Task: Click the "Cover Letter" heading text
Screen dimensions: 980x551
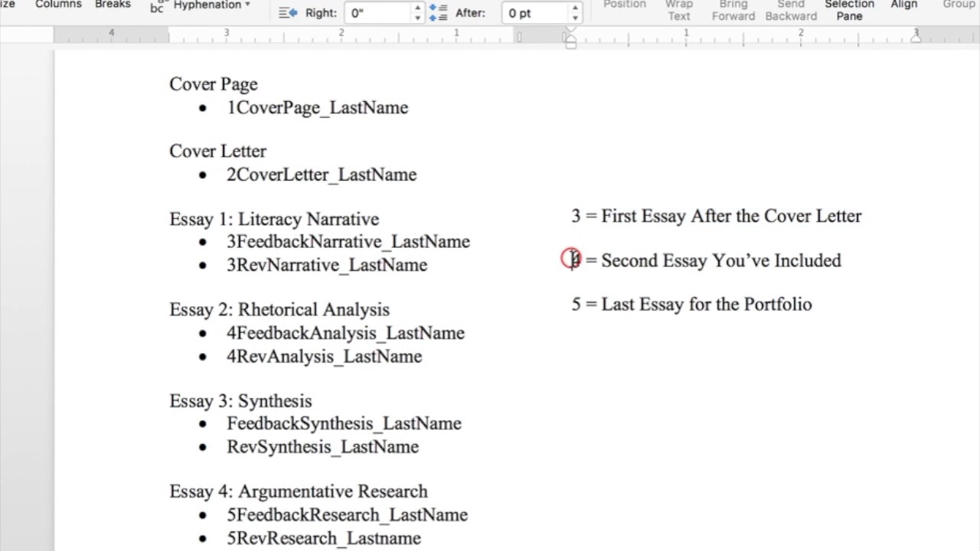Action: pos(218,152)
